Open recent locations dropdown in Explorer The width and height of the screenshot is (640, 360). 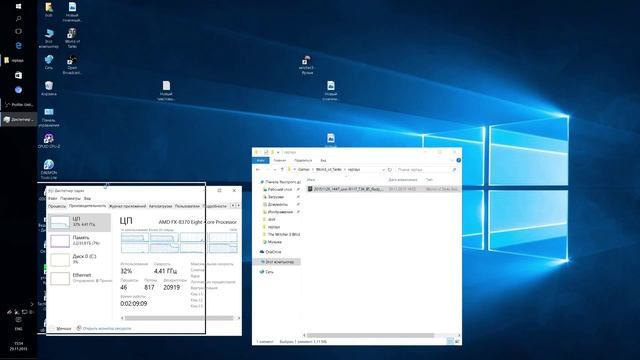pyautogui.click(x=274, y=169)
